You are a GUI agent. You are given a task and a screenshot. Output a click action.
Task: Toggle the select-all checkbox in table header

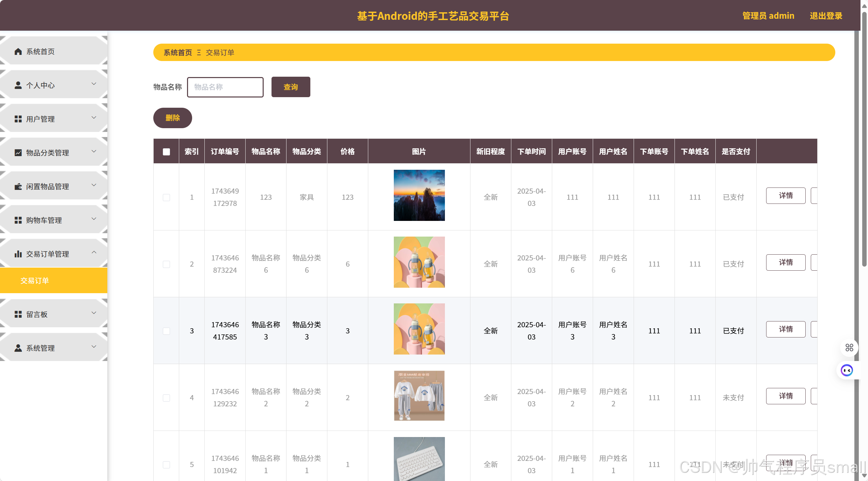(166, 152)
